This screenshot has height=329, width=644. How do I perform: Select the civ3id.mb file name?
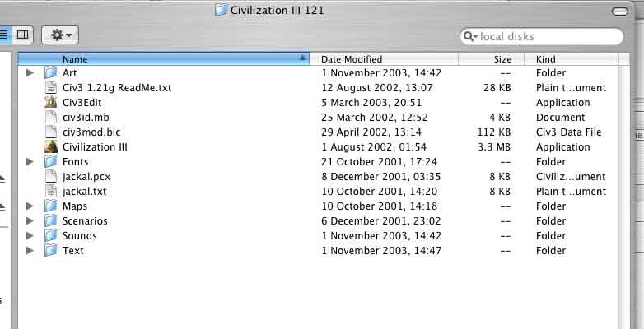click(x=86, y=117)
